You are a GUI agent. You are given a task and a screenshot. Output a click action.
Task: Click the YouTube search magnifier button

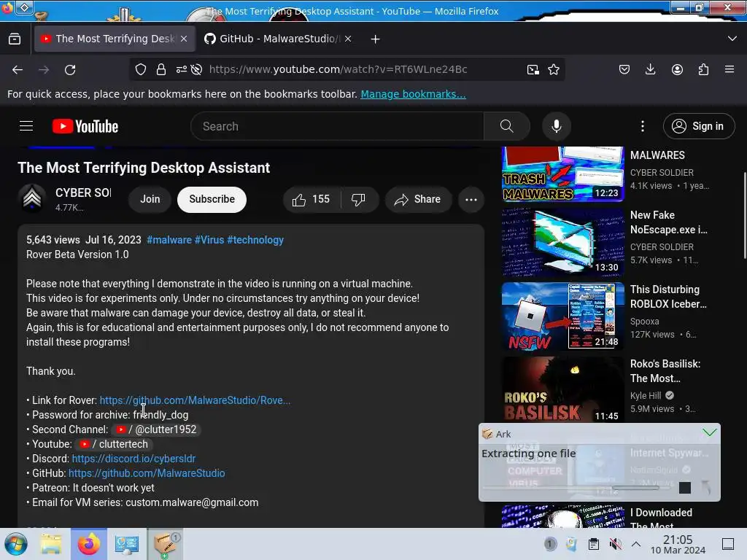pos(507,126)
